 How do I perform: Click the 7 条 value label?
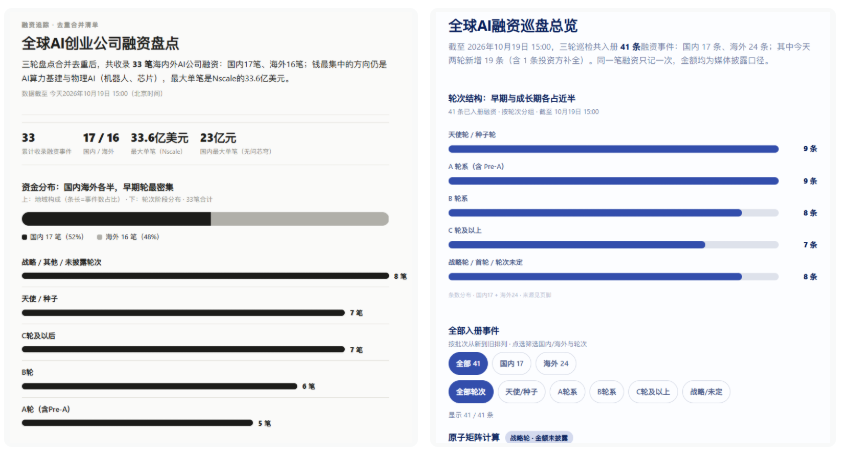(810, 245)
